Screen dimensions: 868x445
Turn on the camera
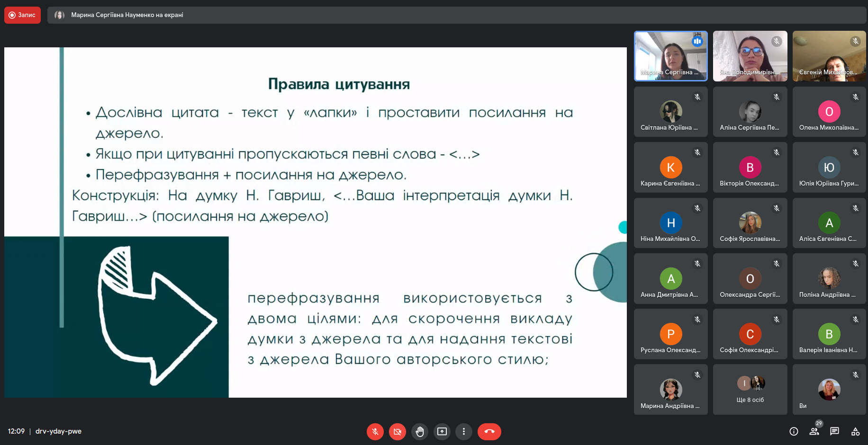click(x=397, y=431)
